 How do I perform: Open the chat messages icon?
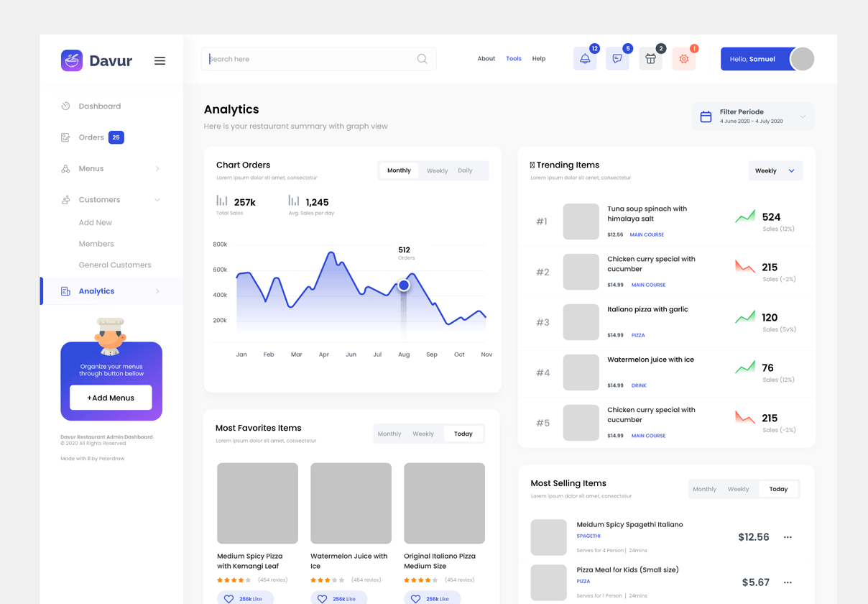(617, 58)
